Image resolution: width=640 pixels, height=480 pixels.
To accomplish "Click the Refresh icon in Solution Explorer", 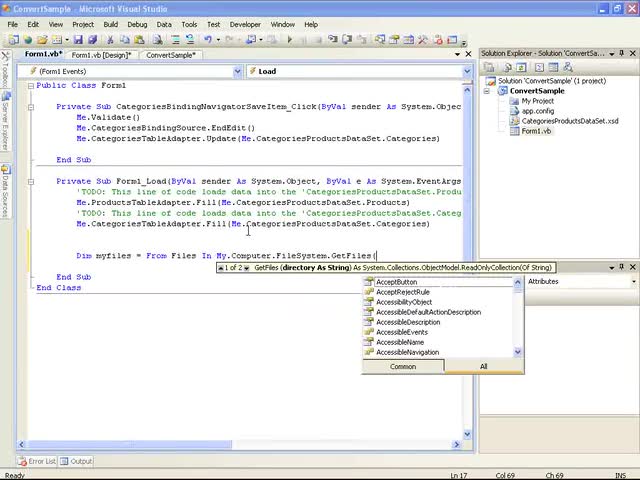I will click(521, 67).
